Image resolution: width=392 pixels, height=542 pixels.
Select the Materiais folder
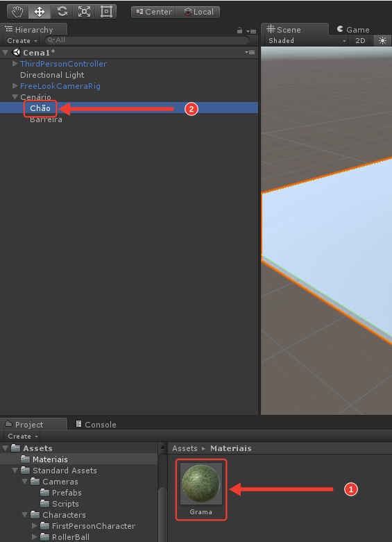point(50,459)
